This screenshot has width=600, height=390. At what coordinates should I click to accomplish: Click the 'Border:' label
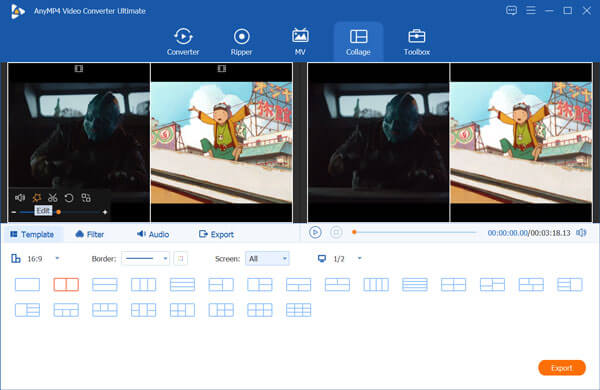click(104, 259)
